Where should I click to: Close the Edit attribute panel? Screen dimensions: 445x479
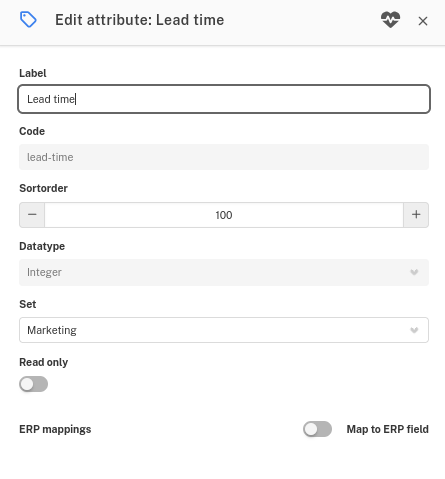point(423,21)
